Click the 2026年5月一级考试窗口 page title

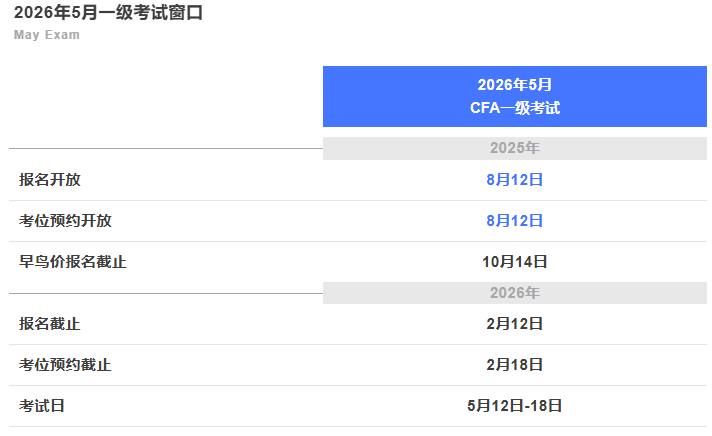click(x=110, y=13)
